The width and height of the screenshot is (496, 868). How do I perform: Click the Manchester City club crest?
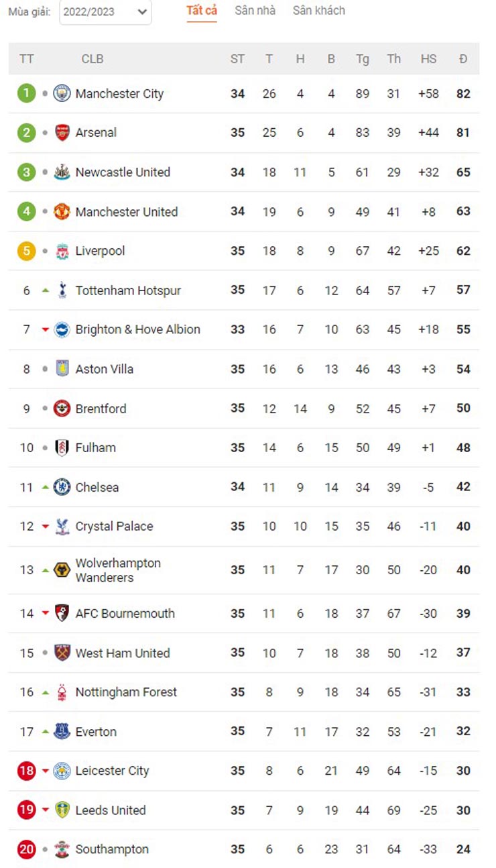[62, 93]
